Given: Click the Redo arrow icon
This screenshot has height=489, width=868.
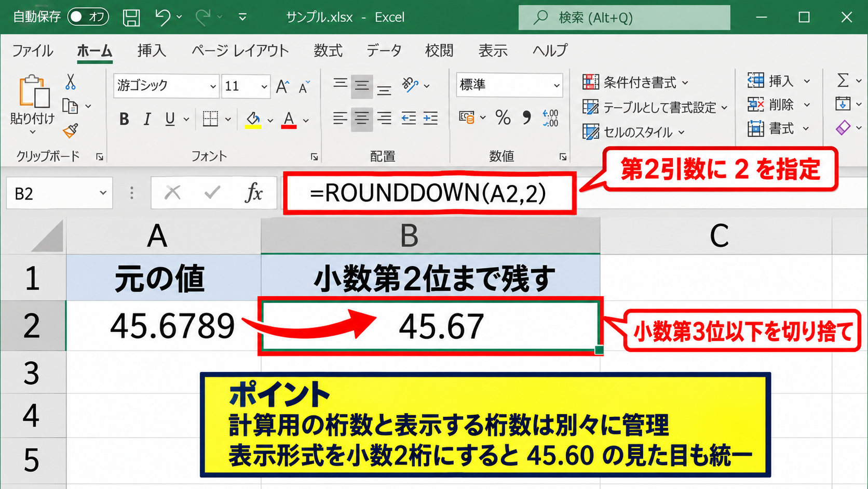Looking at the screenshot, I should point(203,18).
